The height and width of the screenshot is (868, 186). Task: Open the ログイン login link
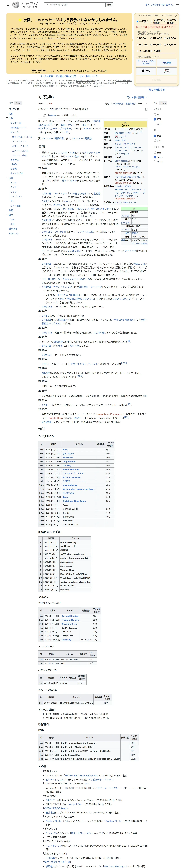tap(170, 5)
